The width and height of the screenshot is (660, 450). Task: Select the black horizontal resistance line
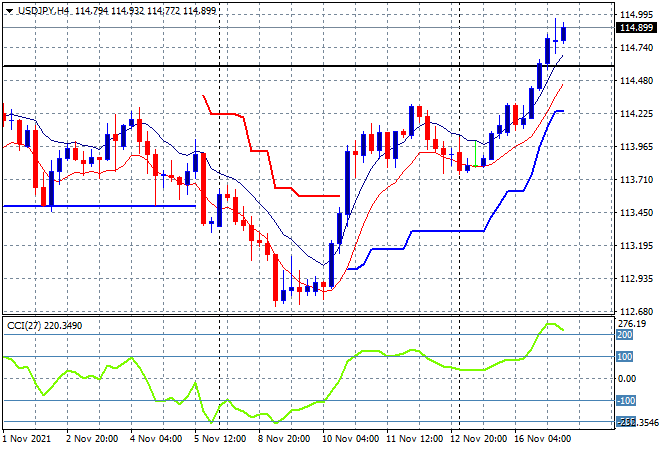[x=308, y=66]
